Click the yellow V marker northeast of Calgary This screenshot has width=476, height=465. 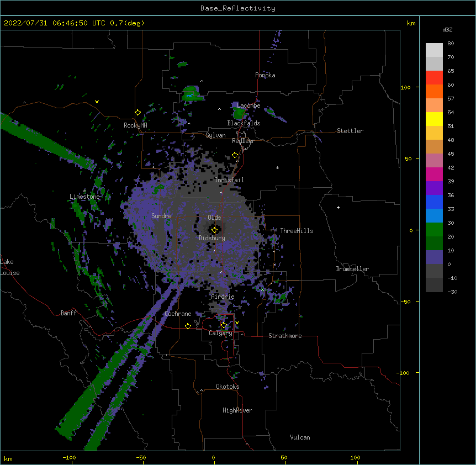tap(237, 323)
